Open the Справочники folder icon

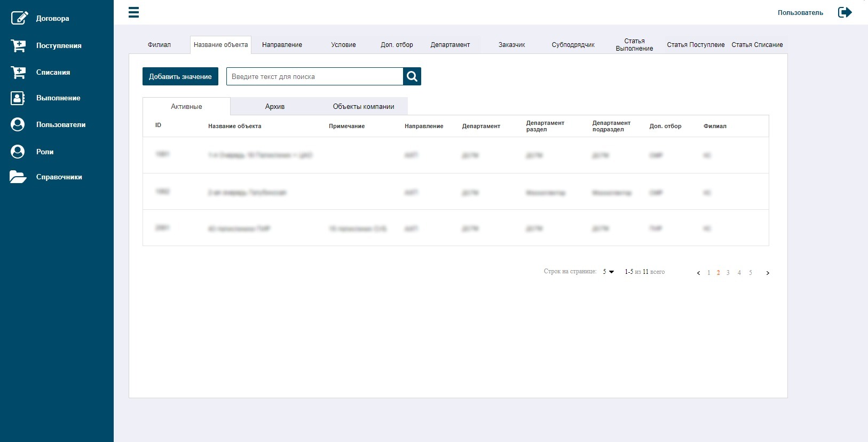click(18, 177)
